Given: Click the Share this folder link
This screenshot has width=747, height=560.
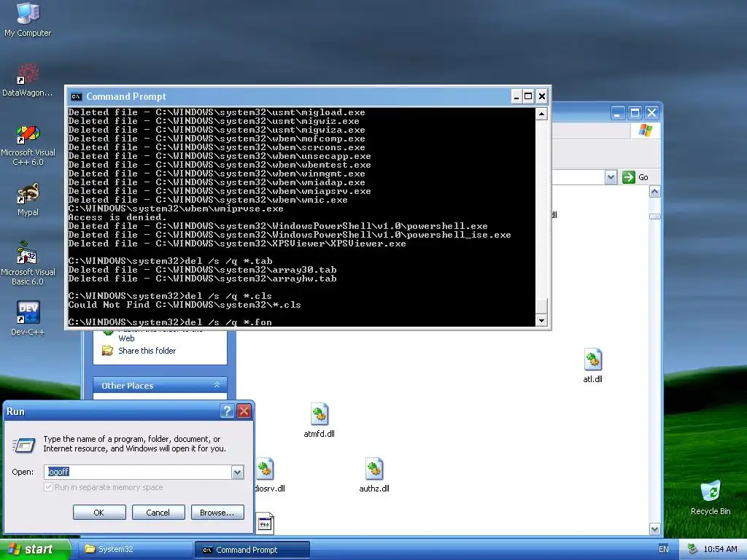Looking at the screenshot, I should coord(147,351).
